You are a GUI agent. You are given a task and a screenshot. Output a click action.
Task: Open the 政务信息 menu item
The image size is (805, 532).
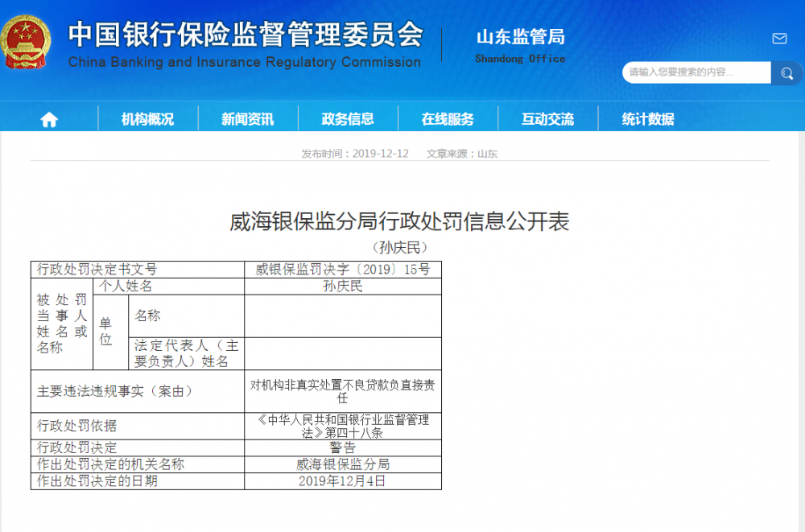click(348, 118)
